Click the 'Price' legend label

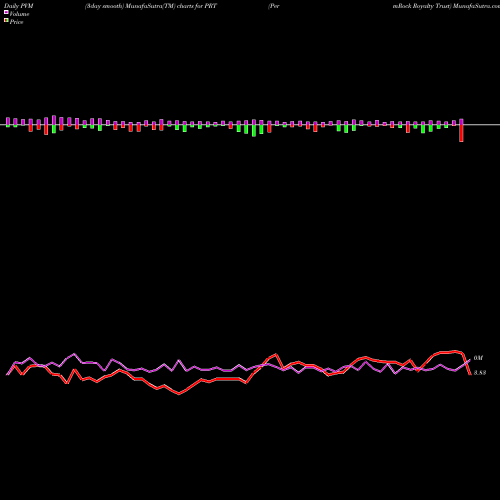[16, 22]
